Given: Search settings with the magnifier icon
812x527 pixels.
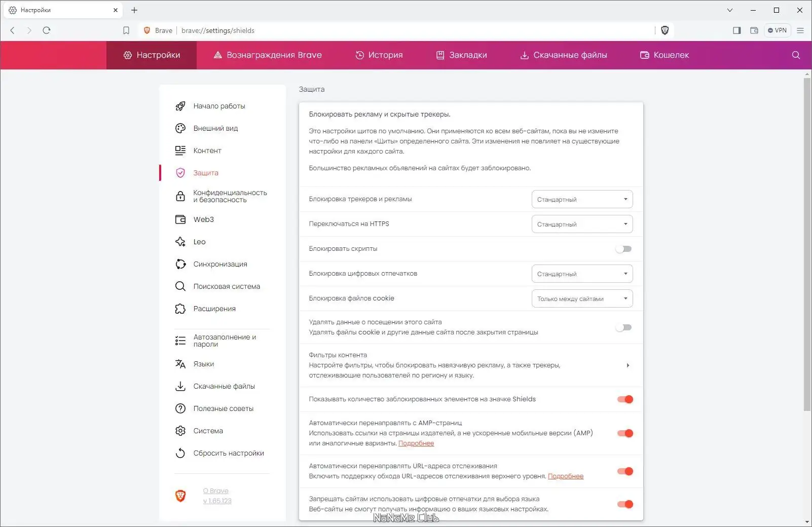Looking at the screenshot, I should pyautogui.click(x=796, y=55).
